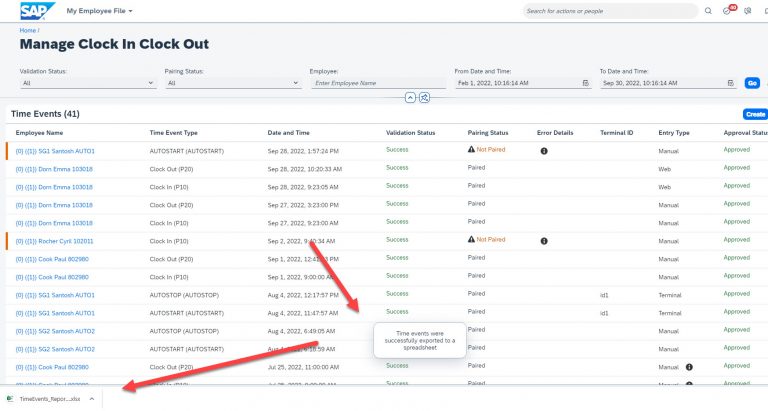Click info icon beside Manual on Jul 25 row
The image size is (768, 411).
pyautogui.click(x=689, y=367)
